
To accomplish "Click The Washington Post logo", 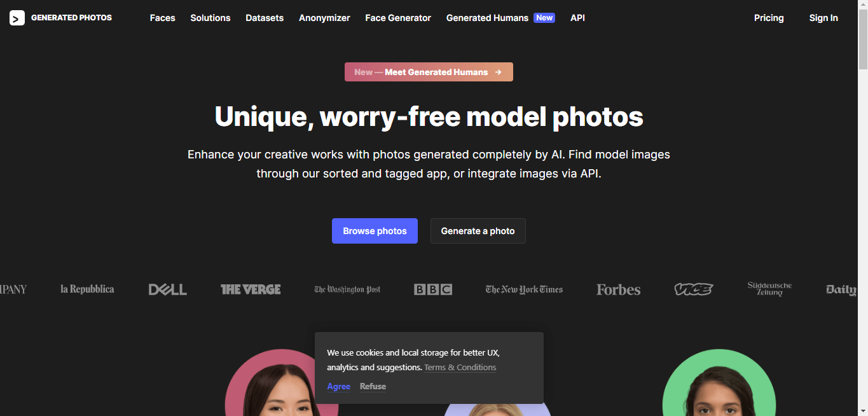I will (x=347, y=289).
